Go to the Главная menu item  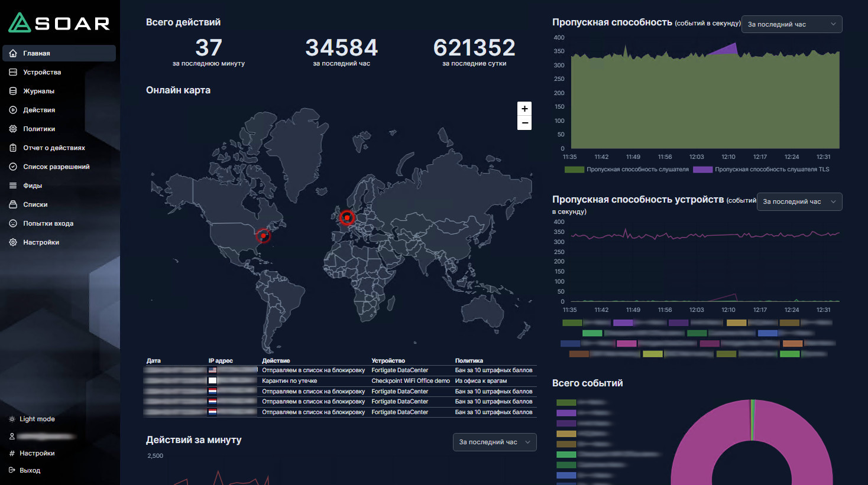coord(37,53)
